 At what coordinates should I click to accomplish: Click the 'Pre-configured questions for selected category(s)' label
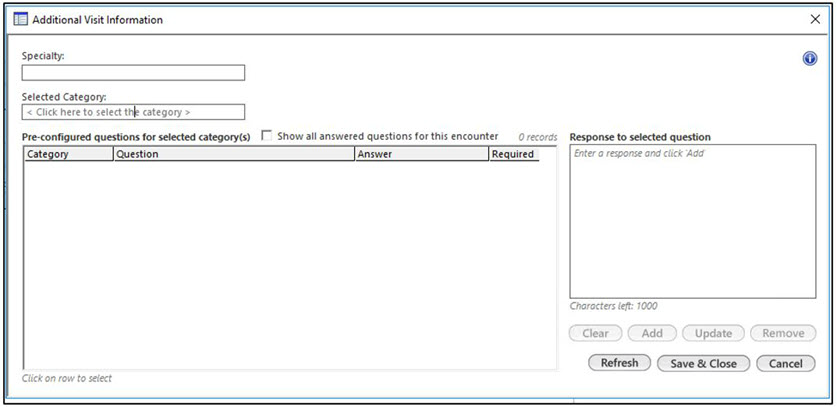[136, 137]
